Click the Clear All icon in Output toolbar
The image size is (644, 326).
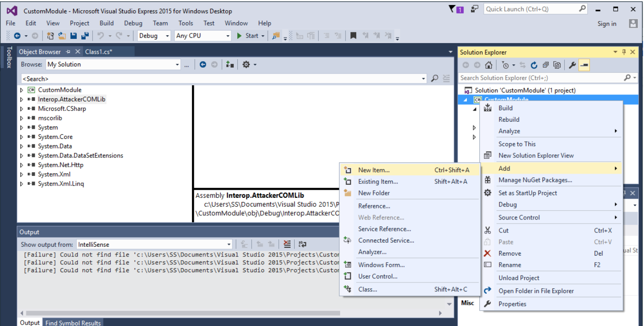pyautogui.click(x=287, y=244)
